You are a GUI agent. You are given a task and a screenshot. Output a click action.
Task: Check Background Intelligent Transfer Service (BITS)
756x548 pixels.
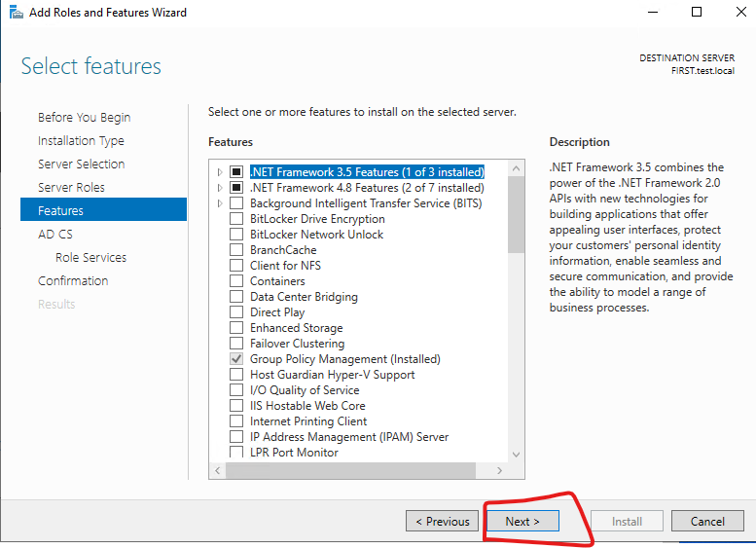pos(236,203)
